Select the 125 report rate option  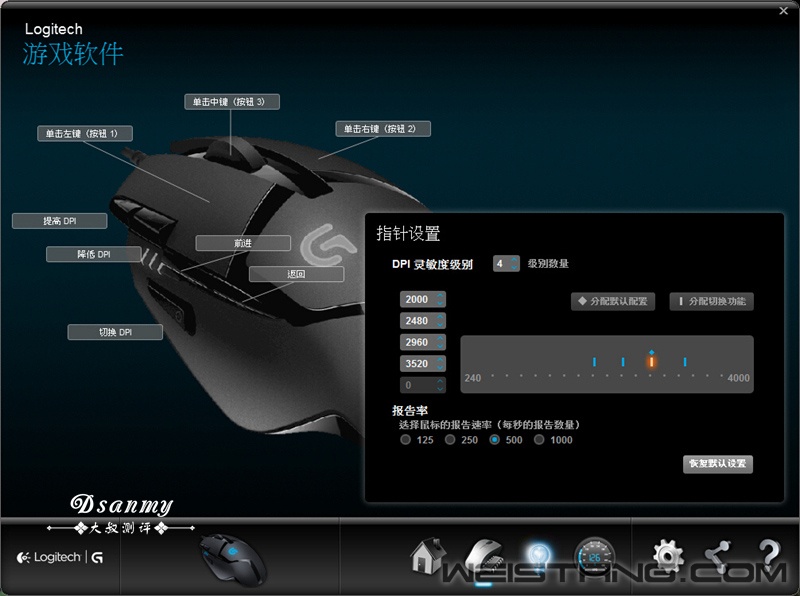tap(405, 439)
